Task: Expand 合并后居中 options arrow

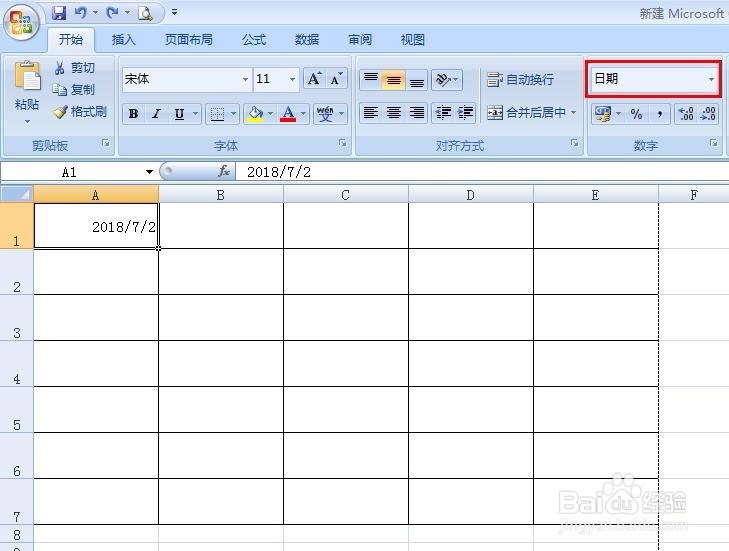Action: click(x=574, y=113)
